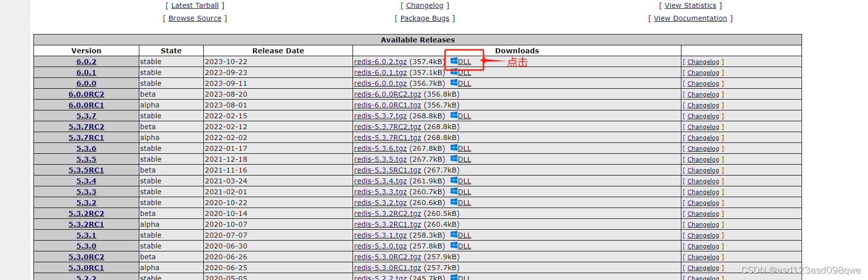Download redis-6.0.0.tgz

click(381, 83)
